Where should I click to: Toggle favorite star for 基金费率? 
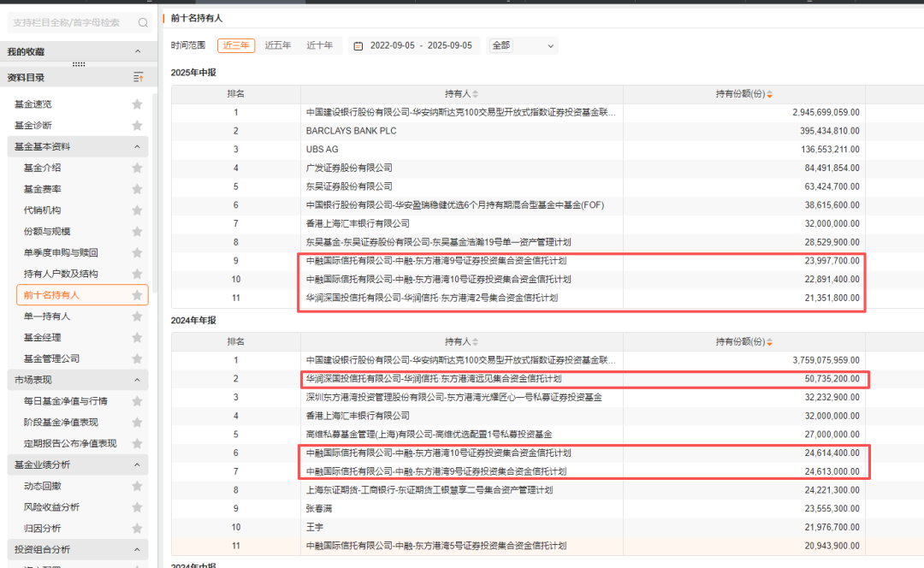tap(137, 189)
